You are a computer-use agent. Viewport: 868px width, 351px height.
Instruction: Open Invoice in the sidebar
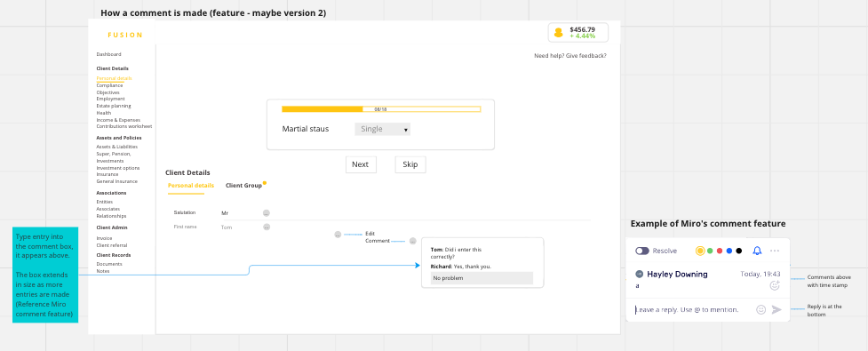pos(104,238)
